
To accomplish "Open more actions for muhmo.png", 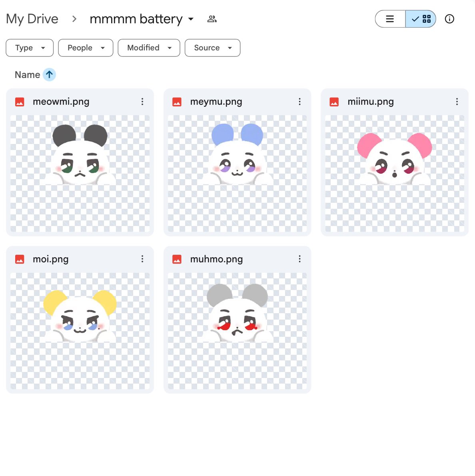I will point(299,259).
